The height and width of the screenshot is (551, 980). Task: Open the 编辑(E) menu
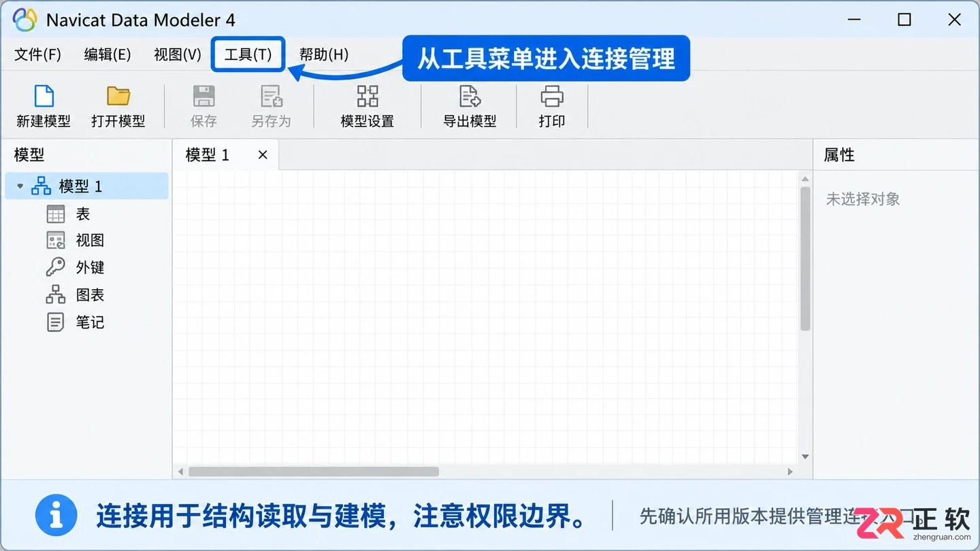(108, 54)
